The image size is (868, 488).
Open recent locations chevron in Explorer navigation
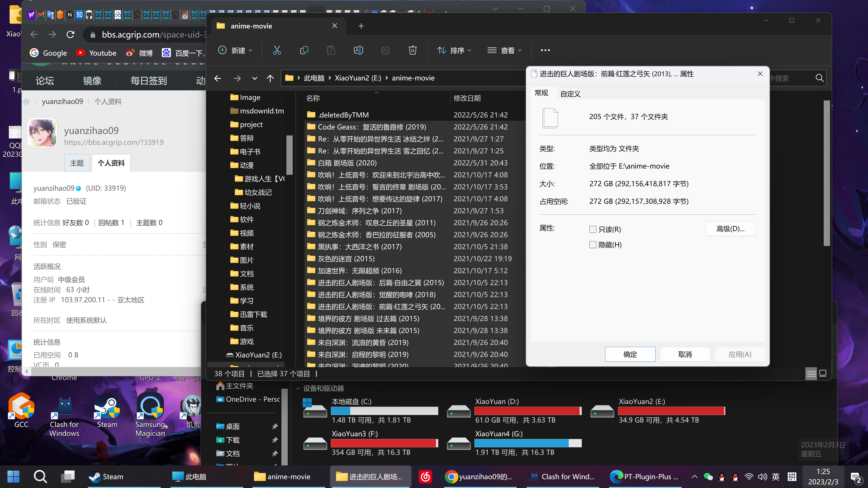click(x=254, y=78)
